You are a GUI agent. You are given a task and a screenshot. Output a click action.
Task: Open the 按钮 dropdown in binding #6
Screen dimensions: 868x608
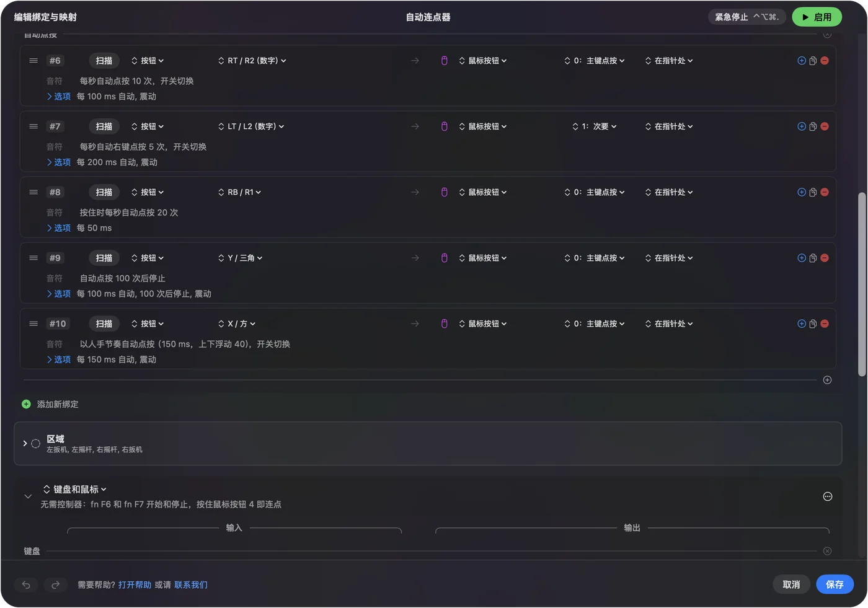point(148,61)
